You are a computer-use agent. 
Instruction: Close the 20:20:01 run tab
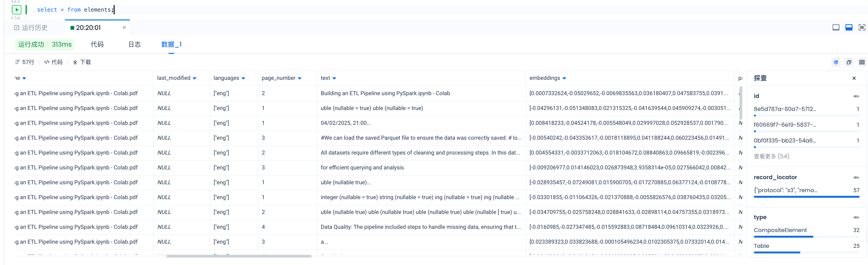pos(124,28)
